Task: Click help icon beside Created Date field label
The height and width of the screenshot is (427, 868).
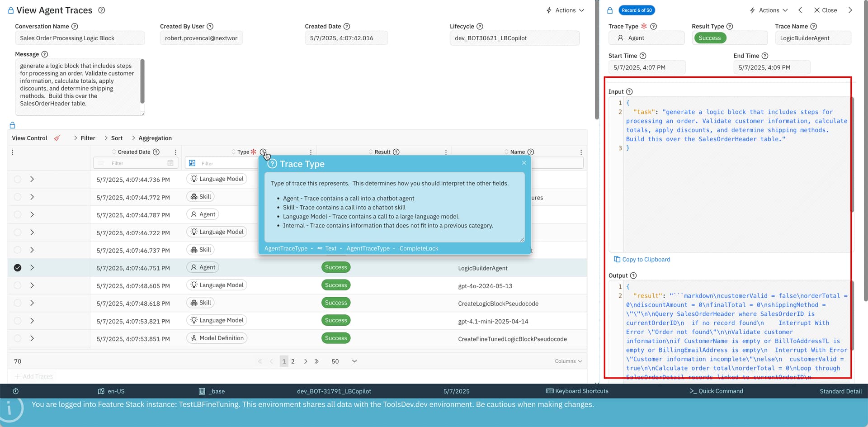Action: pos(347,26)
